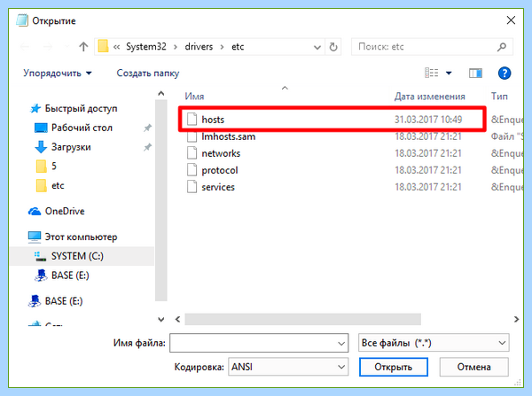Select the services file
The height and width of the screenshot is (396, 532).
click(x=218, y=187)
